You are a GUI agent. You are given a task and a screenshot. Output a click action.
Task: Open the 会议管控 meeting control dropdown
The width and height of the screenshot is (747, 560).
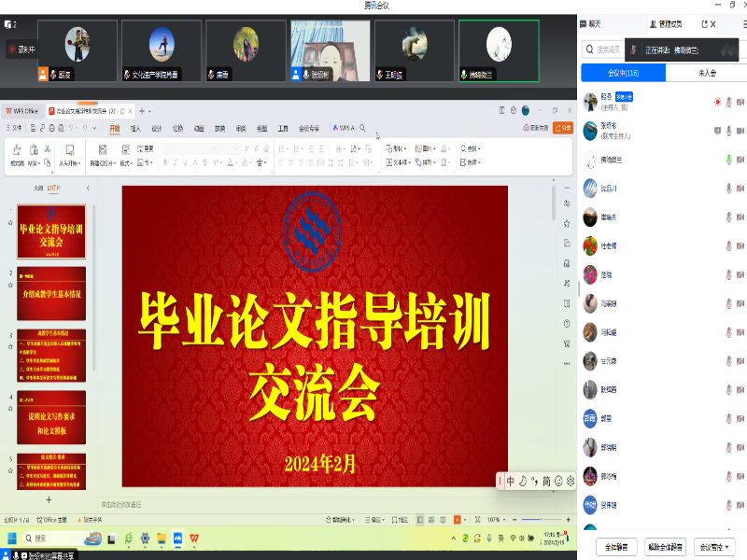click(713, 546)
